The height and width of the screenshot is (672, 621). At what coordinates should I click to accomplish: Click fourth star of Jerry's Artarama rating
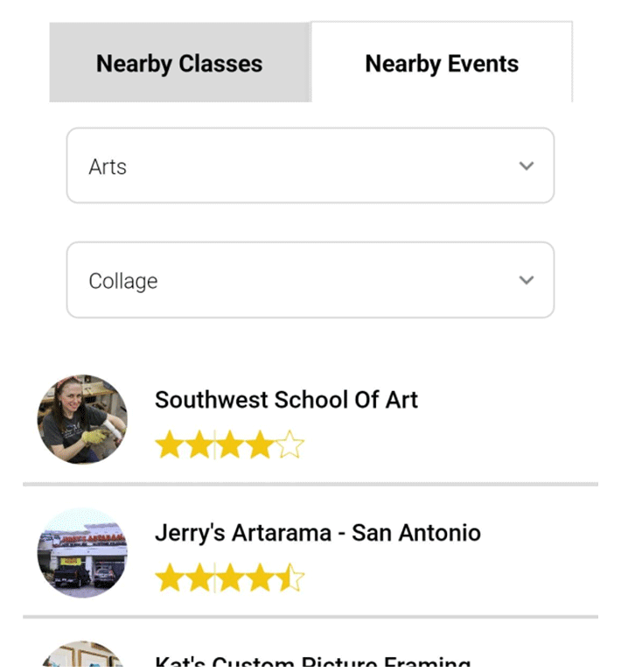(x=261, y=578)
